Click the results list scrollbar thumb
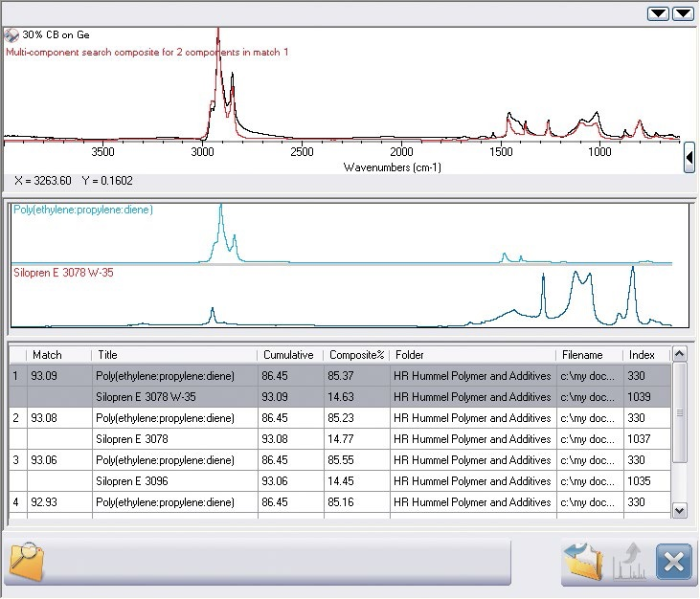This screenshot has width=700, height=599. (680, 413)
